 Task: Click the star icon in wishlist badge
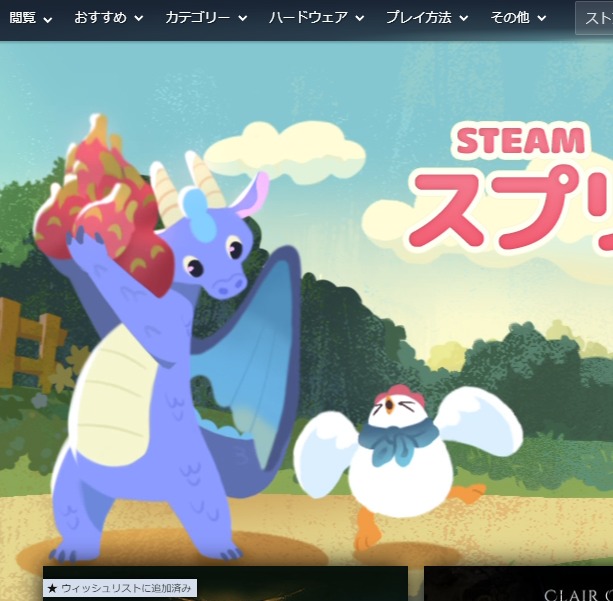52,588
